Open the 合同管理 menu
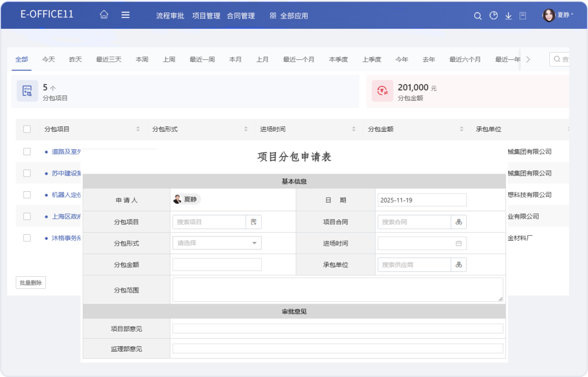The height and width of the screenshot is (377, 588). 241,16
